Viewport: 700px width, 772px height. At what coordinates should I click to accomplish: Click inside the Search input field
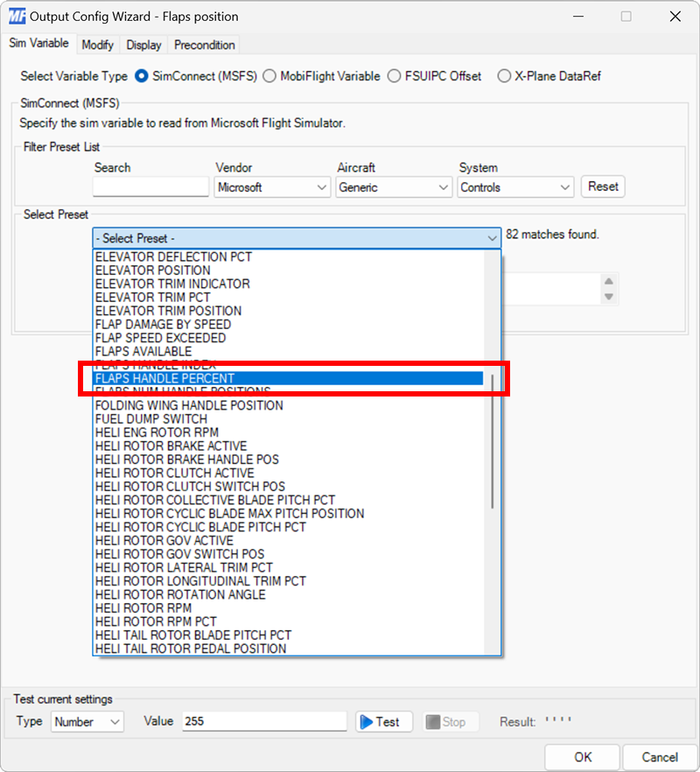[x=150, y=186]
